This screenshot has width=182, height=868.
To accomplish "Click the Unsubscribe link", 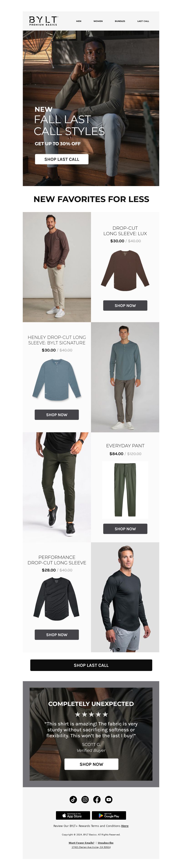I will (106, 842).
